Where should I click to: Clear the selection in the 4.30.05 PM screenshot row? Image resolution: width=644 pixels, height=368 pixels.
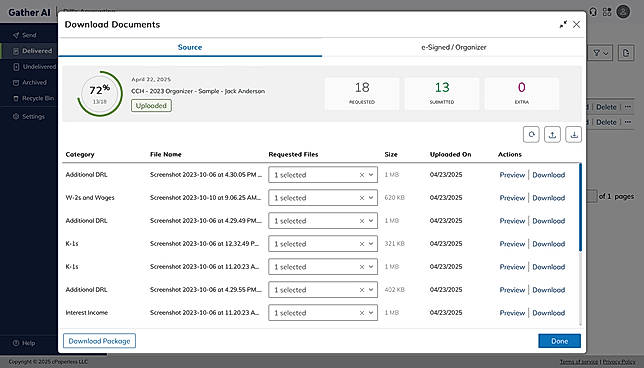click(362, 175)
